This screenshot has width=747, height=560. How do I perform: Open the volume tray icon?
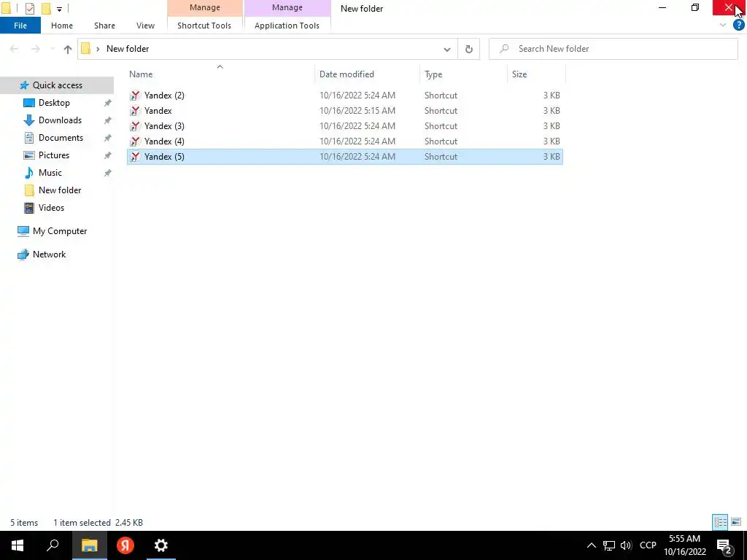click(625, 545)
